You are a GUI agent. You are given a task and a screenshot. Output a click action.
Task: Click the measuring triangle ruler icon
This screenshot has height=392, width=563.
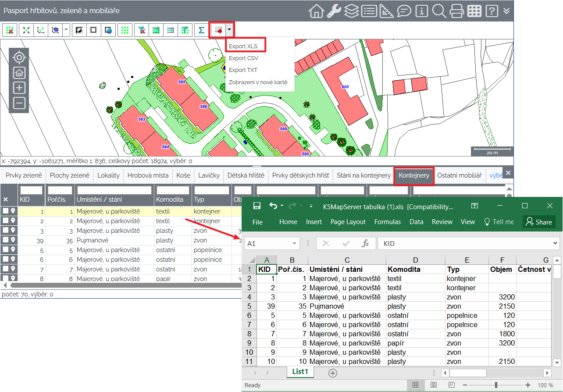point(386,11)
